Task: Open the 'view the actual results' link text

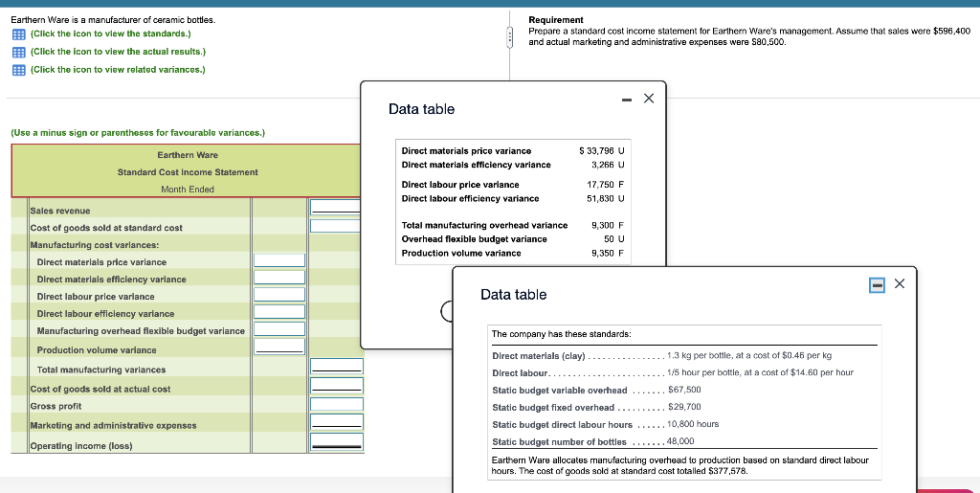Action: [x=118, y=52]
